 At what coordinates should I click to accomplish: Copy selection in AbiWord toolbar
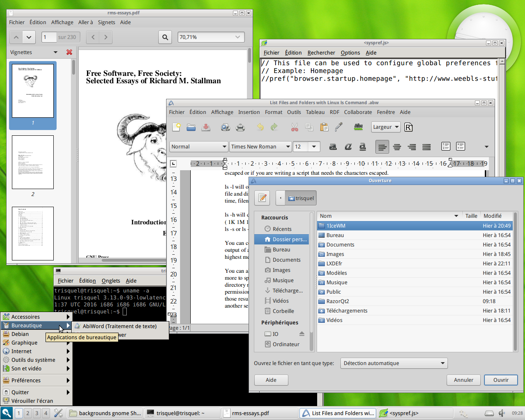click(309, 127)
